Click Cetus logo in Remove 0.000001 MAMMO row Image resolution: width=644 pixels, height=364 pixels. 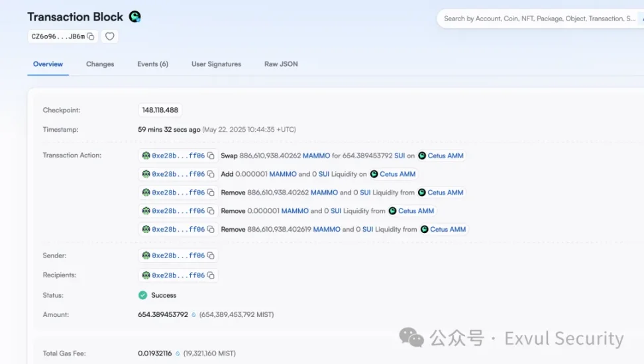click(x=392, y=211)
